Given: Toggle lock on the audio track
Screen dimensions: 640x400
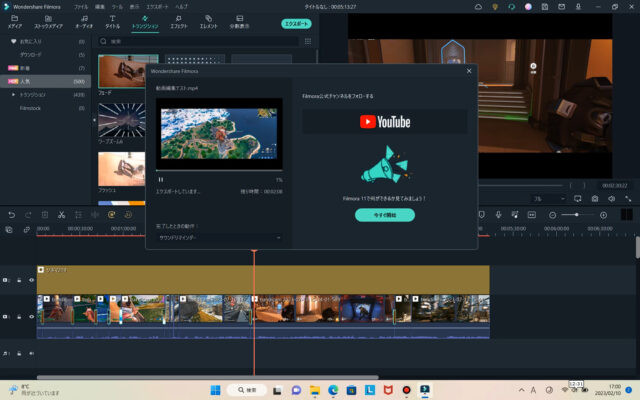Looking at the screenshot, I should (19, 353).
